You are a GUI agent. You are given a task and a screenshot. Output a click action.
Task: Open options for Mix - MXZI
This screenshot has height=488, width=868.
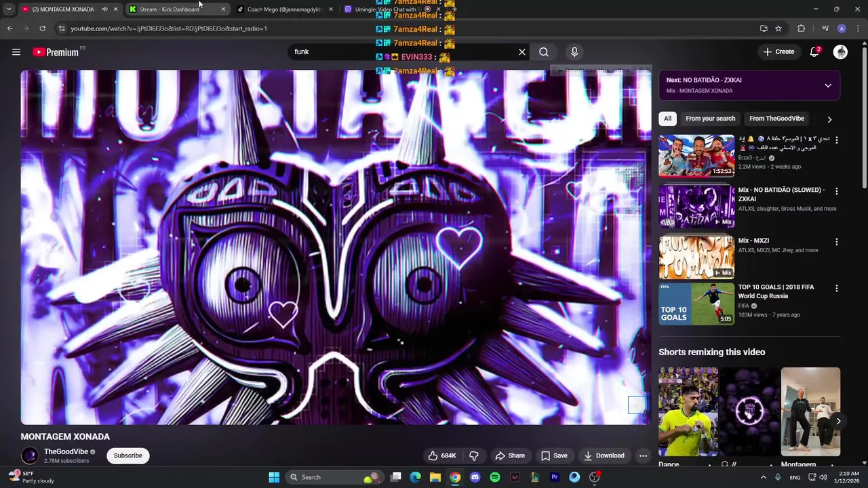point(837,242)
